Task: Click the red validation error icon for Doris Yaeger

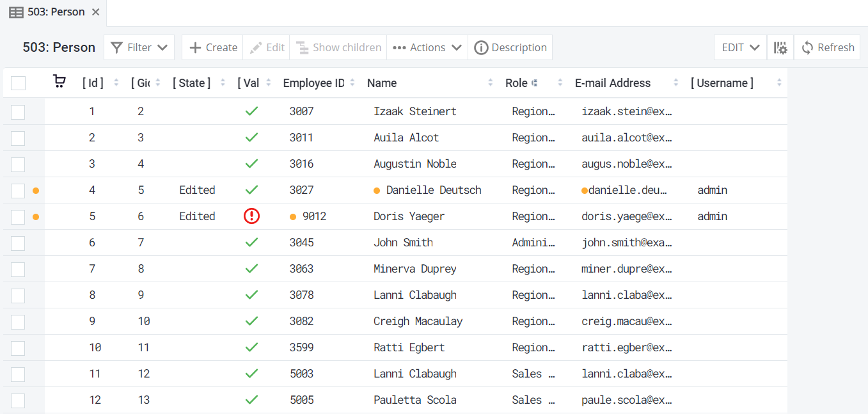Action: pos(251,216)
